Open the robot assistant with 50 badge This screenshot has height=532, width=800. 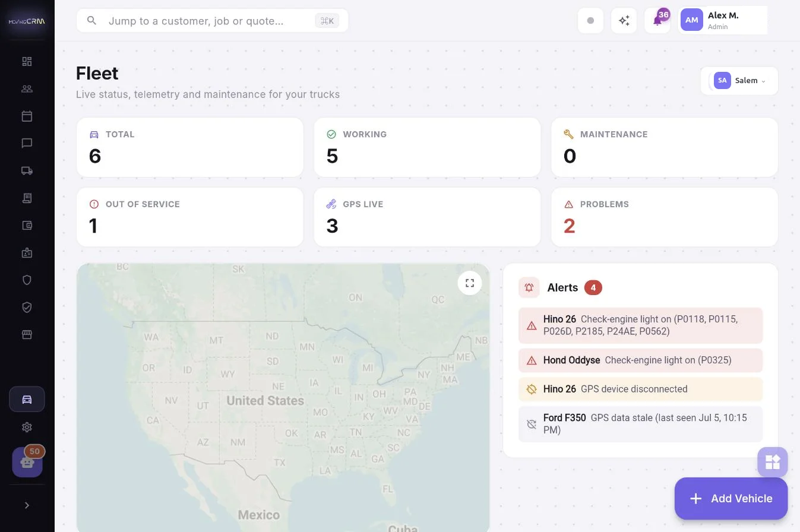tap(27, 462)
